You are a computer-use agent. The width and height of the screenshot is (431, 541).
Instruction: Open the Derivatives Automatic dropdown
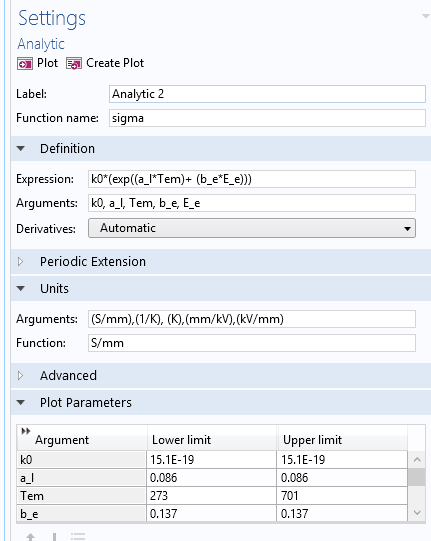[252, 228]
